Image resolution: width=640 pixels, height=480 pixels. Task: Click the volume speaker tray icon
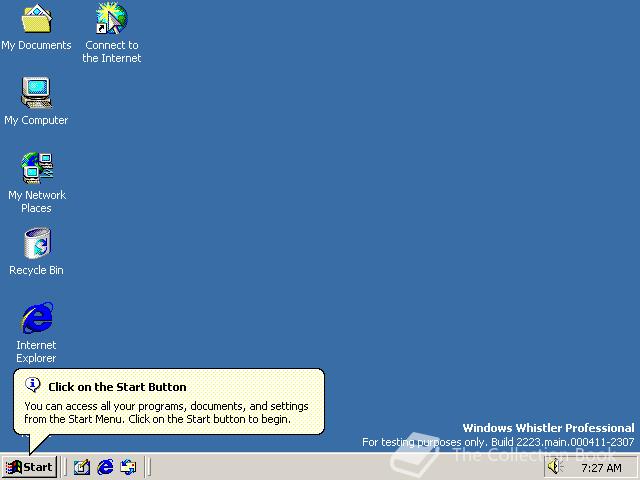554,467
